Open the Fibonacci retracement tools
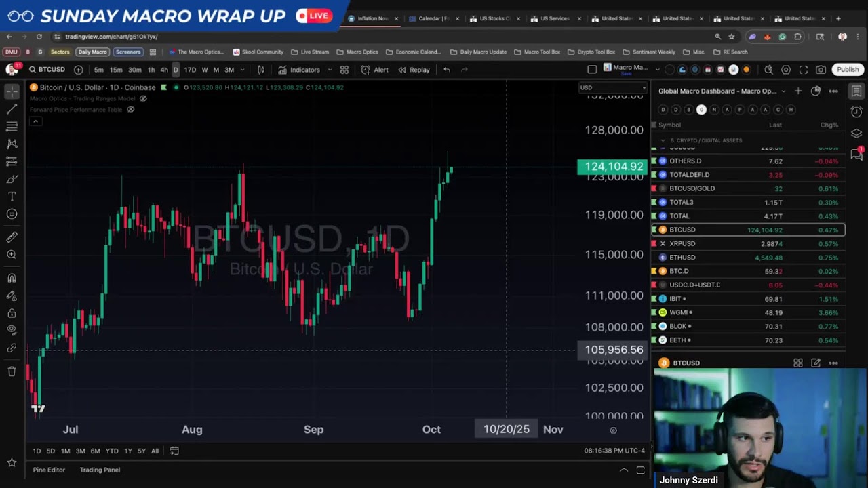 click(12, 126)
